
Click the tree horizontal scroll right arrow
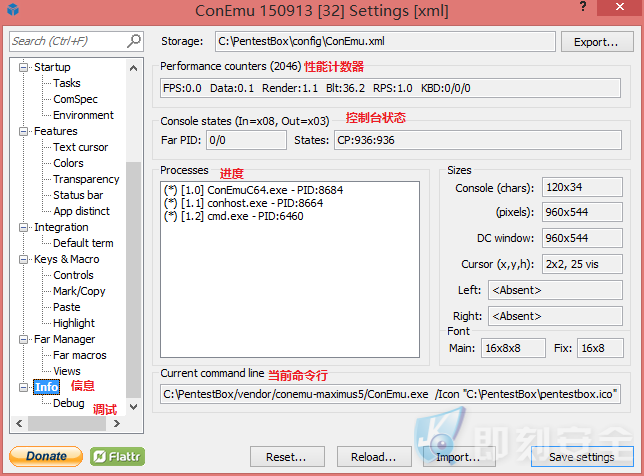[117, 423]
